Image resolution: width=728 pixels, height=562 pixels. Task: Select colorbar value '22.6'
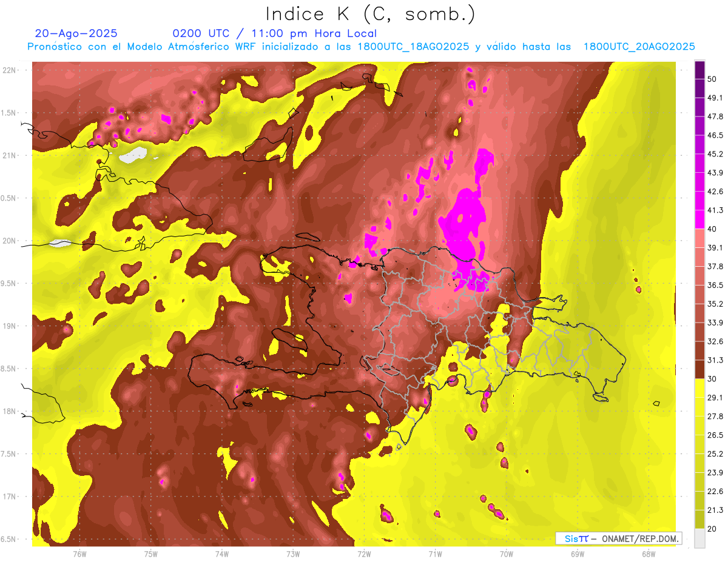[x=715, y=491]
